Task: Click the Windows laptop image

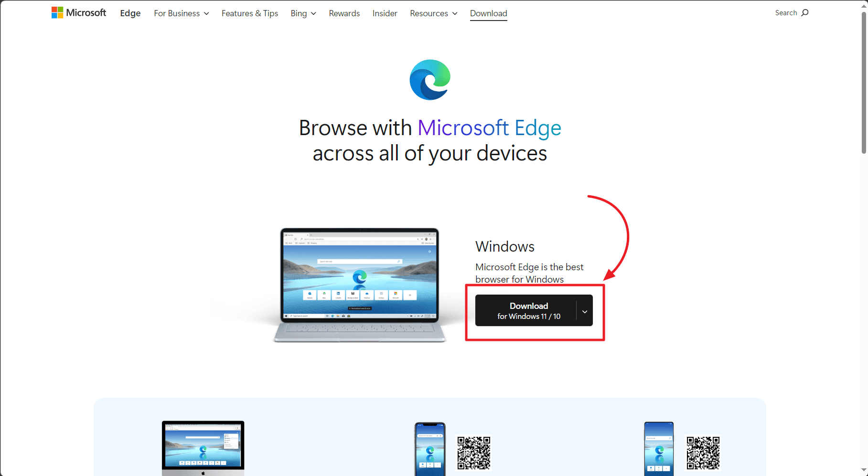Action: point(359,285)
